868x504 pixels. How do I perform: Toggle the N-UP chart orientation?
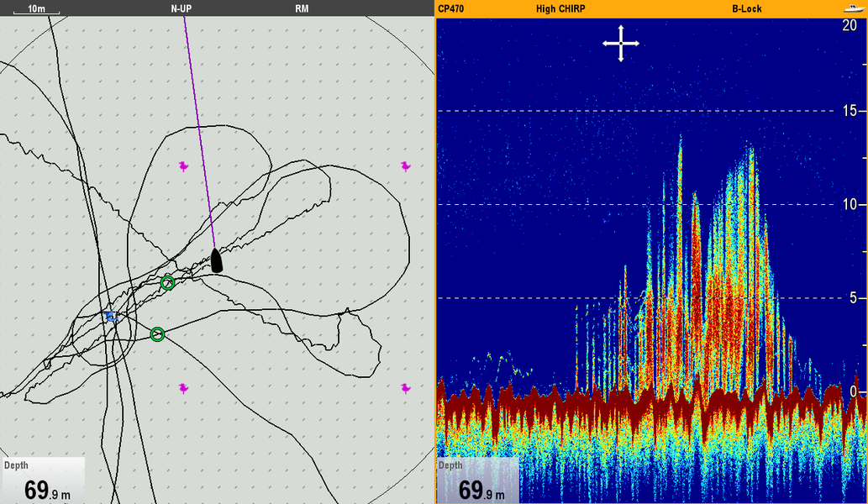(x=181, y=8)
